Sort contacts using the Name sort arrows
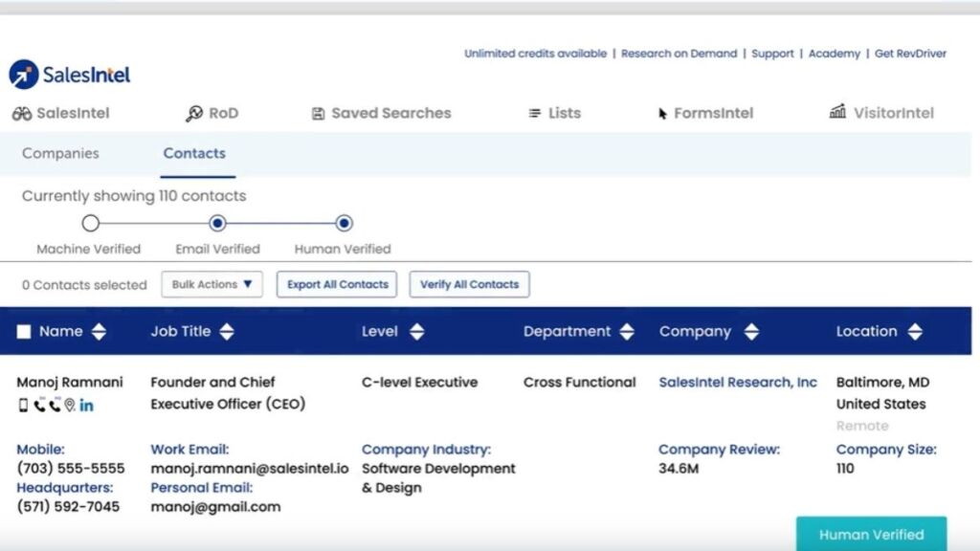The height and width of the screenshot is (551, 980). [x=98, y=331]
